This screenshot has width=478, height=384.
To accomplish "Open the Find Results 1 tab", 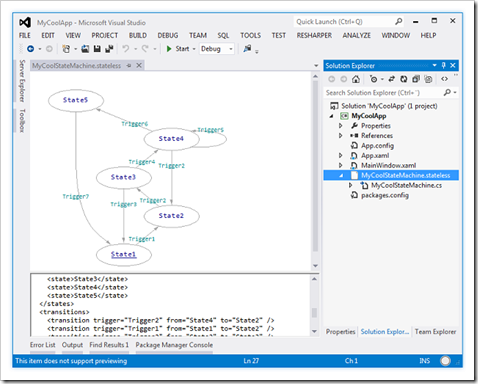I will click(x=109, y=345).
